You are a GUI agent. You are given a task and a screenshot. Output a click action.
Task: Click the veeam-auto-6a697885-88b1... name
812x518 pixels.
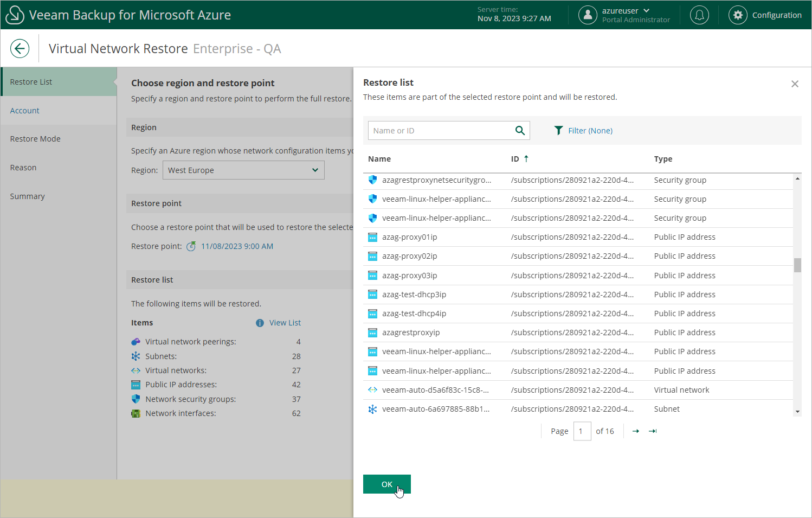pyautogui.click(x=436, y=409)
